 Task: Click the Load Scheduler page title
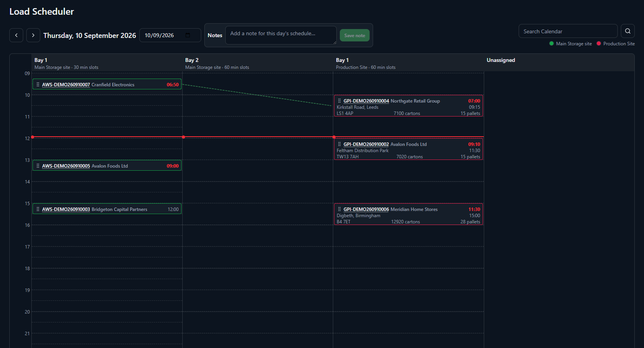tap(42, 12)
